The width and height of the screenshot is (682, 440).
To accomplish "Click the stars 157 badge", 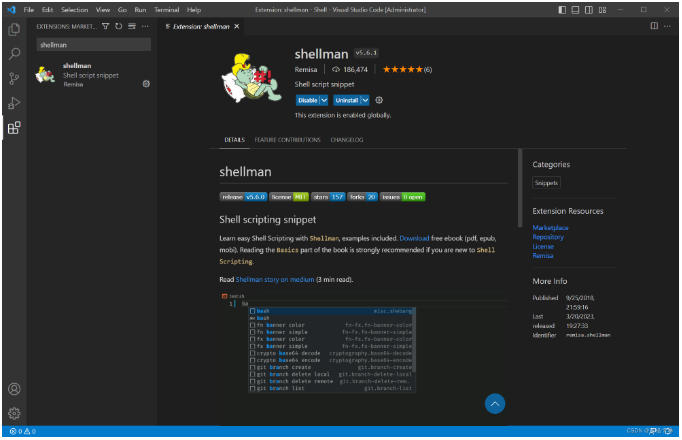I will 328,197.
